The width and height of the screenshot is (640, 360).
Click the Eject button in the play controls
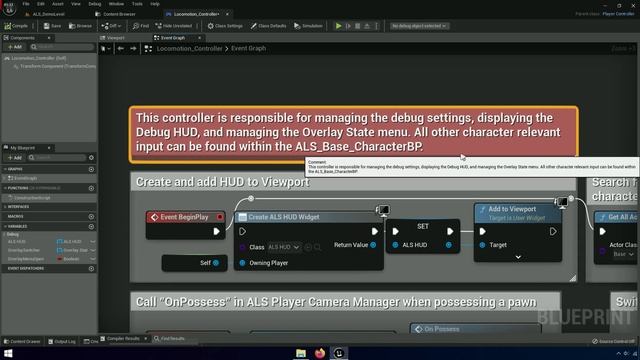tap(367, 26)
